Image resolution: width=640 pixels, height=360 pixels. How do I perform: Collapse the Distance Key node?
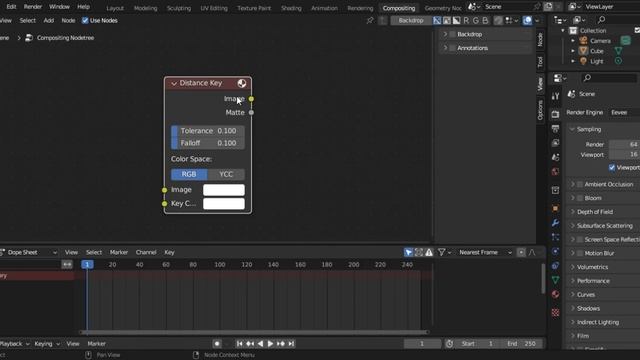(174, 83)
